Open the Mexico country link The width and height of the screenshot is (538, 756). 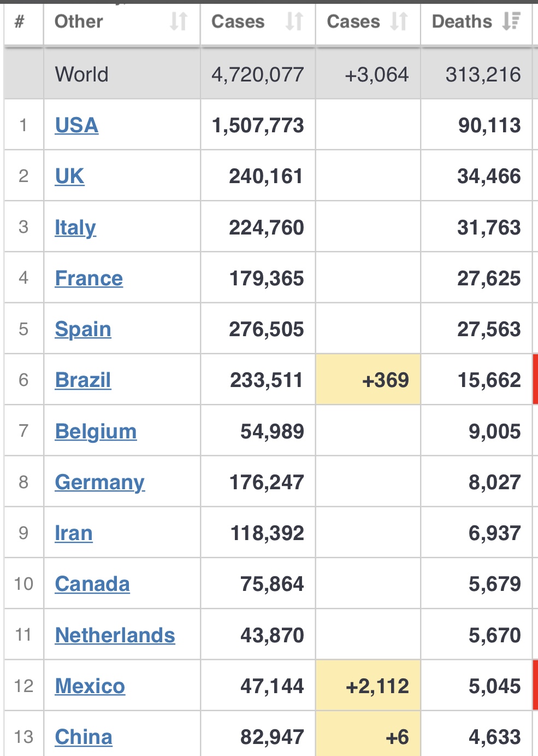click(90, 686)
